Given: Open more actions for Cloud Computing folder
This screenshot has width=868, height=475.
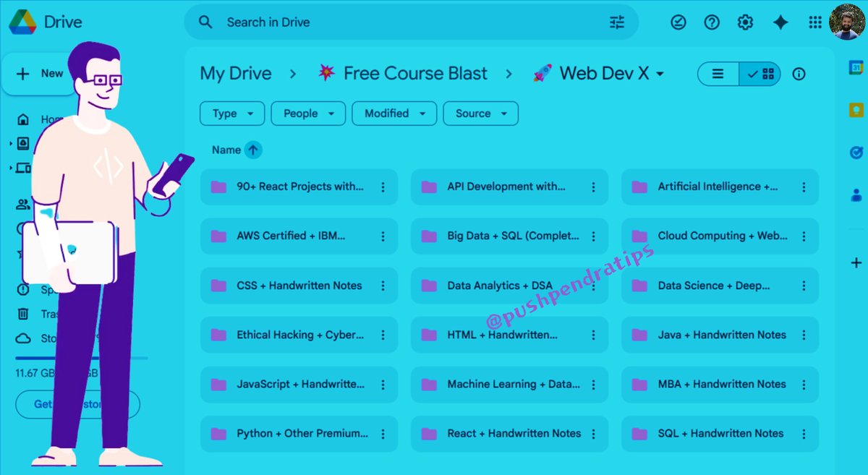Looking at the screenshot, I should point(804,236).
